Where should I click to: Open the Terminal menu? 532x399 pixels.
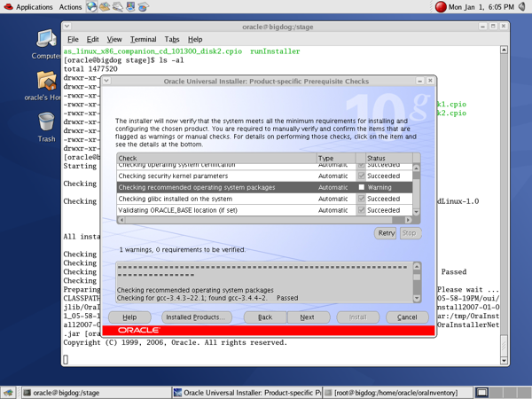pos(143,39)
